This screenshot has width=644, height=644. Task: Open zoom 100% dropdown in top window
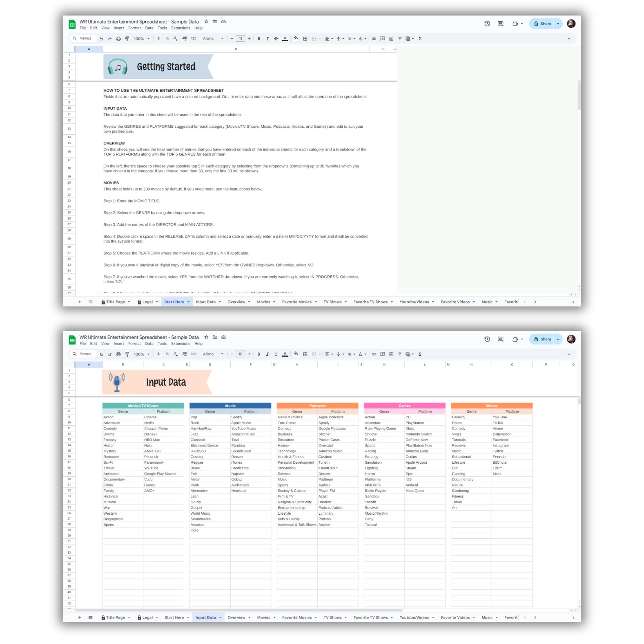[x=142, y=39]
